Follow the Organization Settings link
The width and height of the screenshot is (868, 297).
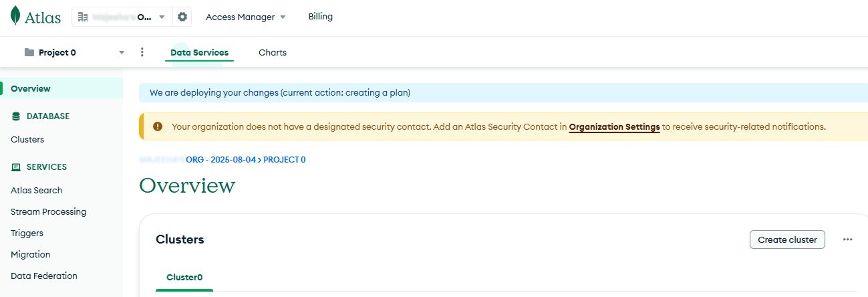click(614, 126)
